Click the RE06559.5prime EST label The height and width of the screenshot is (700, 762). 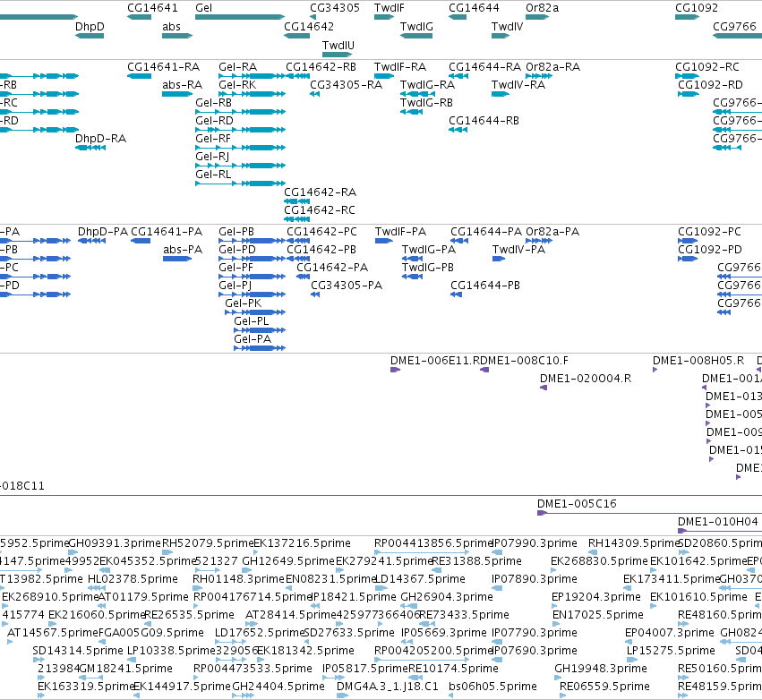tap(605, 687)
